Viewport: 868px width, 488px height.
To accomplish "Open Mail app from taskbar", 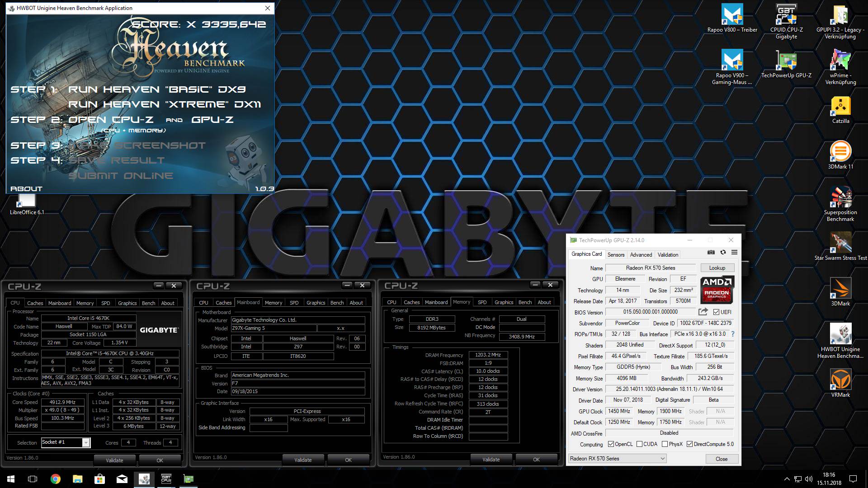I will tap(122, 479).
